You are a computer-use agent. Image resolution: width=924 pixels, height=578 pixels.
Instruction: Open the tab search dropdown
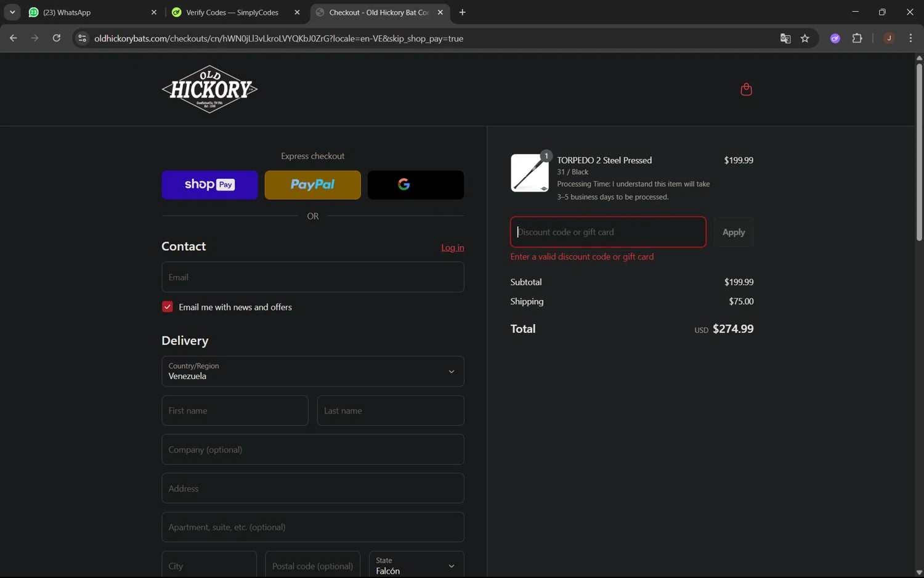point(12,12)
